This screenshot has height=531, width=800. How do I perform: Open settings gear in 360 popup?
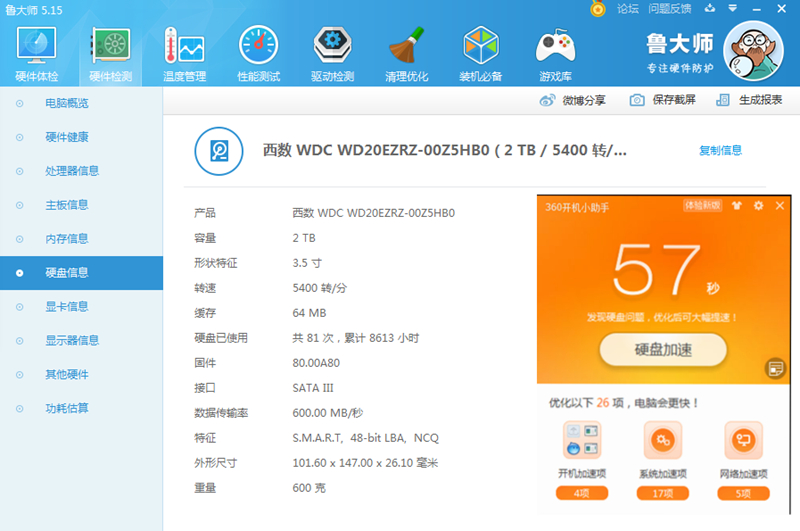(x=759, y=206)
